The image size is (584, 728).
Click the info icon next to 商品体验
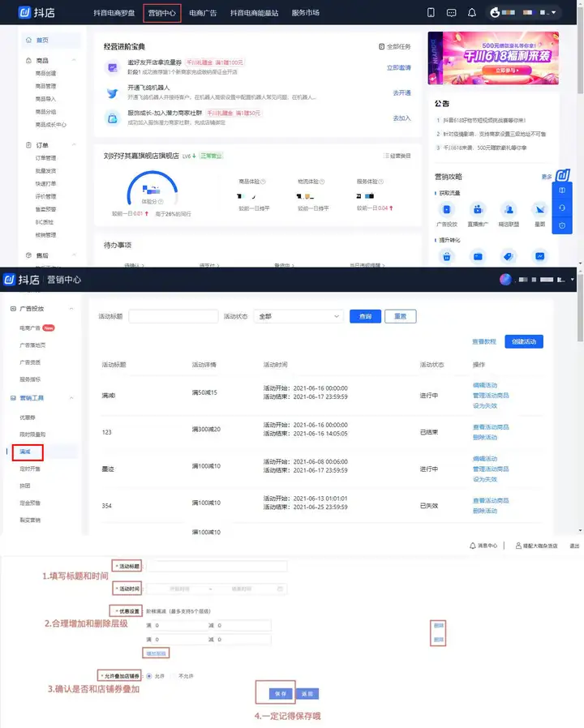tap(263, 182)
